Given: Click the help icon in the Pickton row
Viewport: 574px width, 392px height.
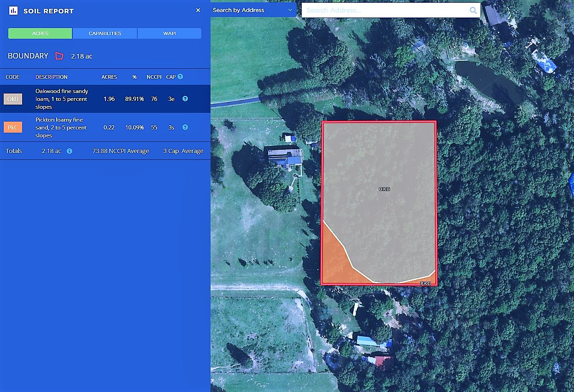Looking at the screenshot, I should click(x=185, y=127).
